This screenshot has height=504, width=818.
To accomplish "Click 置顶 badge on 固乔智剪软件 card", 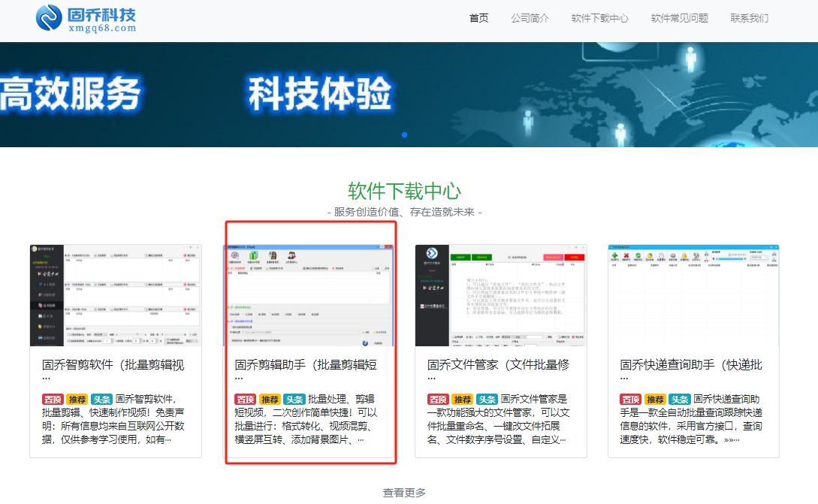I will (53, 400).
